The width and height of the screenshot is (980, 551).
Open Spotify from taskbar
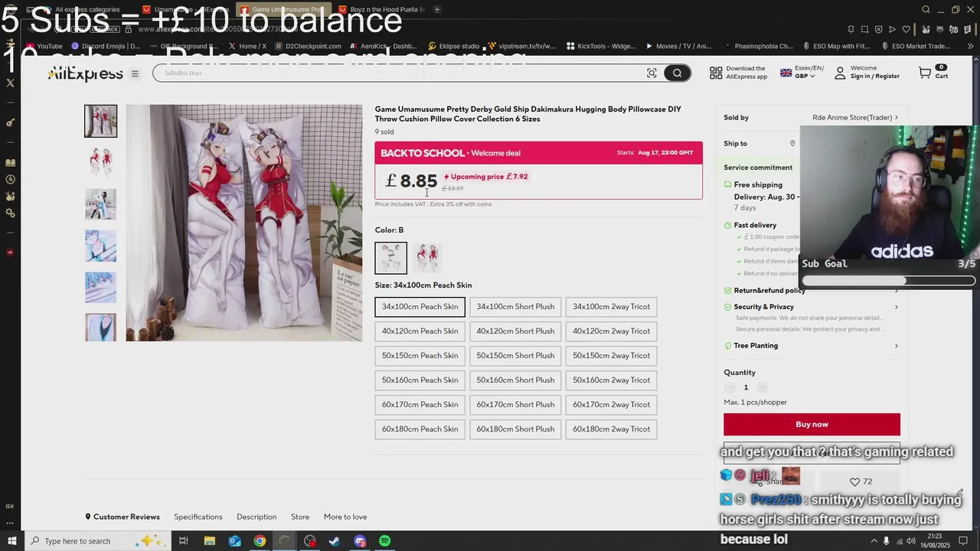pyautogui.click(x=384, y=541)
